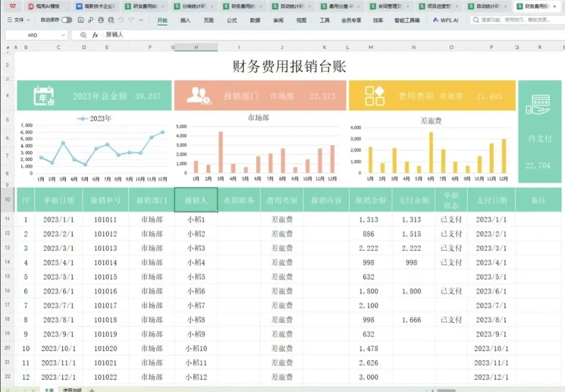Select the 报销人 header cell

click(x=196, y=200)
